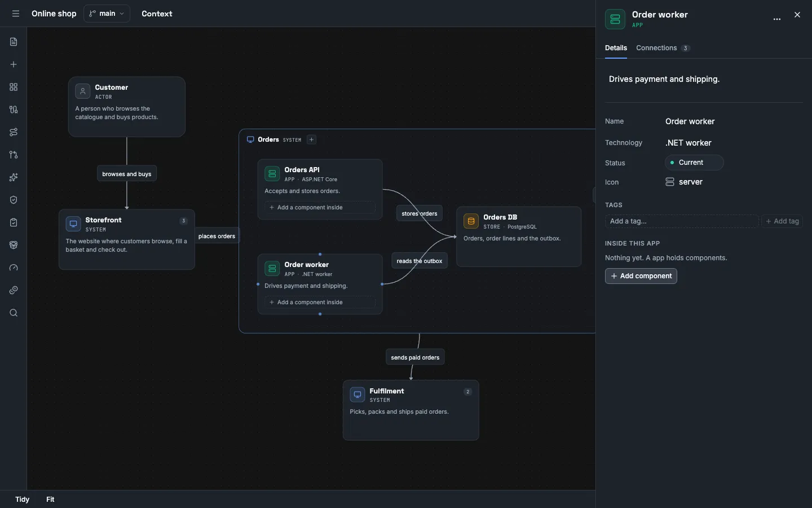The height and width of the screenshot is (508, 812).
Task: Open the route flows icon in sidebar
Action: pyautogui.click(x=14, y=132)
